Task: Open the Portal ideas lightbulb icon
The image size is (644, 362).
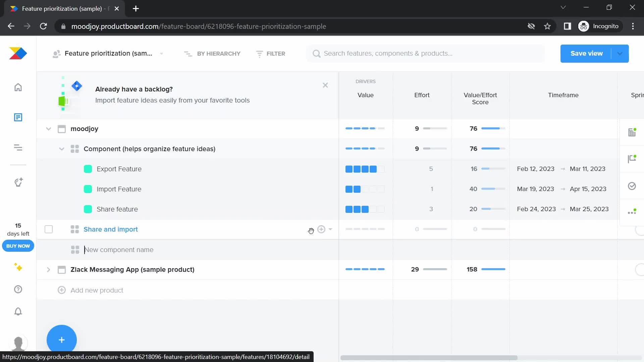Action: point(18,182)
